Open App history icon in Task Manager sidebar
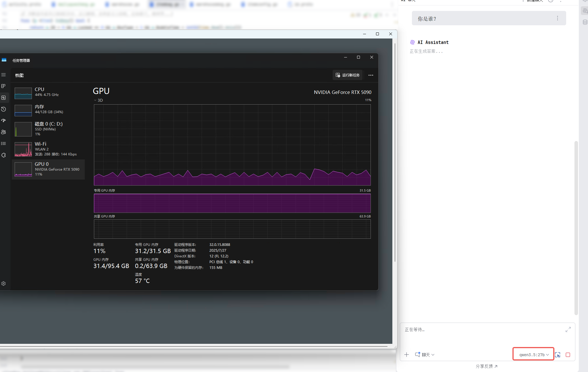The image size is (588, 372). (x=3, y=109)
